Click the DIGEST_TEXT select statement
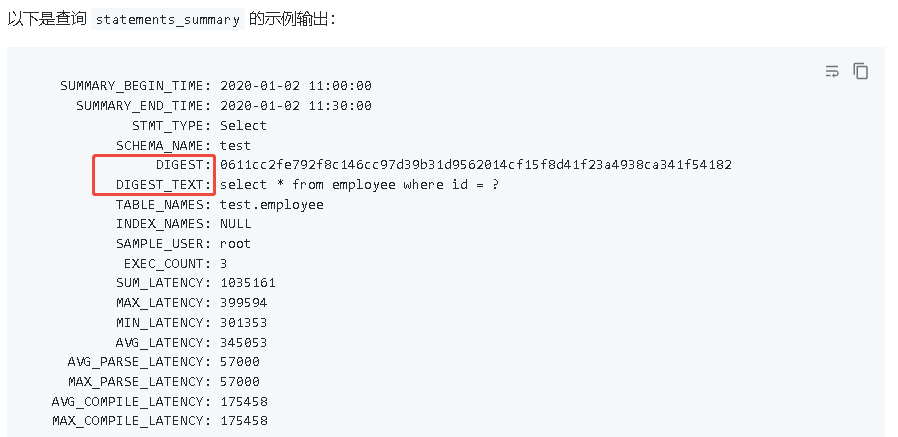Screen dimensions: 898x437 (x=359, y=184)
